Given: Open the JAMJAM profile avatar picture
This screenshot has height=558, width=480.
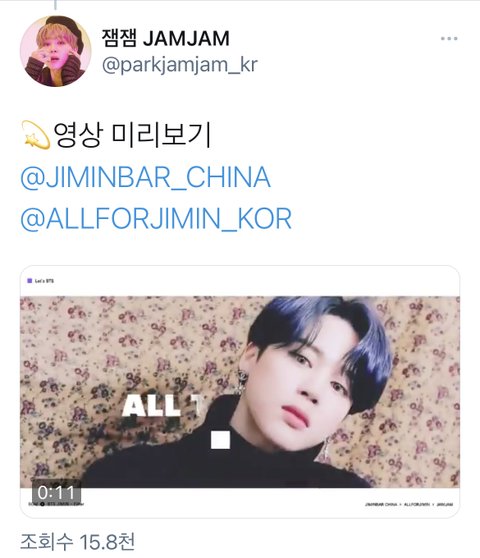Looking at the screenshot, I should [56, 51].
